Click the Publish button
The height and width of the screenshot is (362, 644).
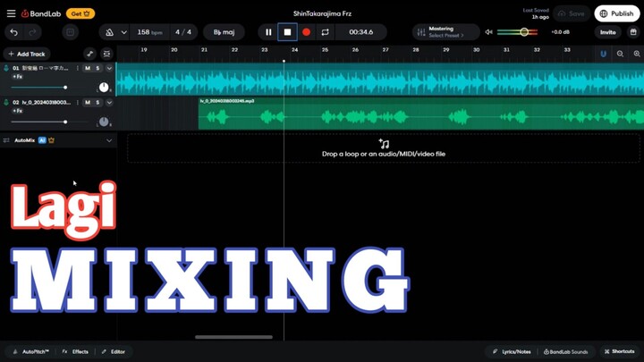coord(617,13)
